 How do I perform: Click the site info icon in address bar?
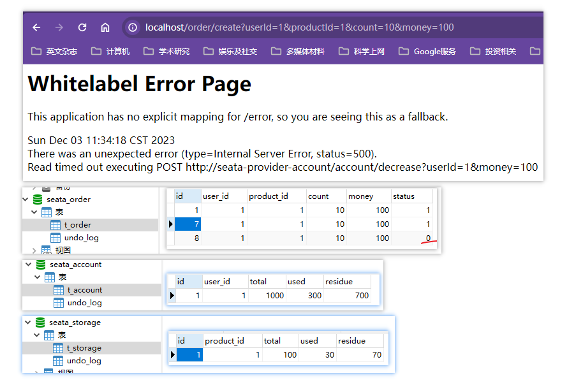(133, 27)
